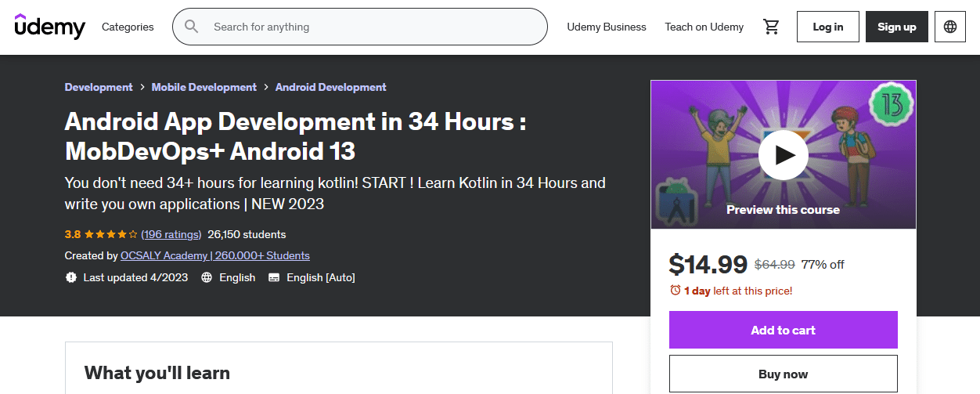The height and width of the screenshot is (394, 980).
Task: Click the crossed-out $64.99 price
Action: coord(775,265)
